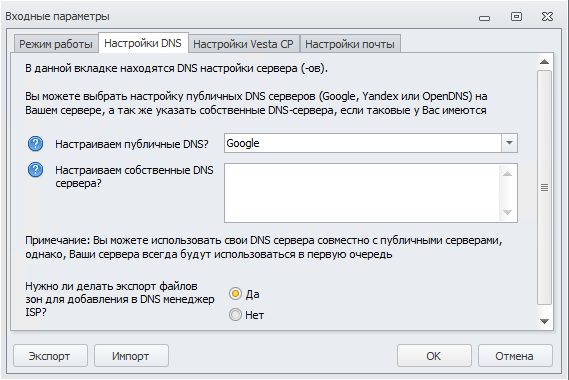The image size is (569, 380).
Task: Expand the public DNS dropdown arrow
Action: (x=509, y=143)
